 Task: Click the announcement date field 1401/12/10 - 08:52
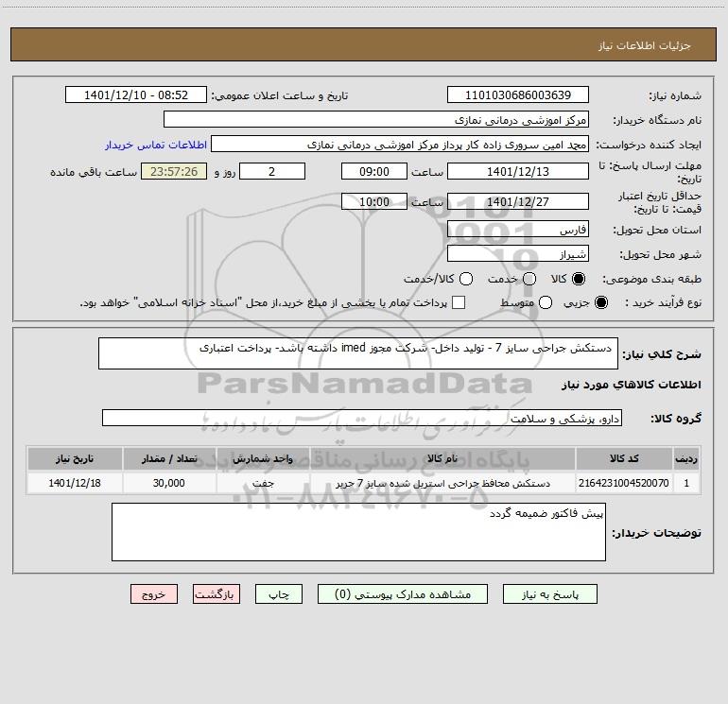(136, 94)
